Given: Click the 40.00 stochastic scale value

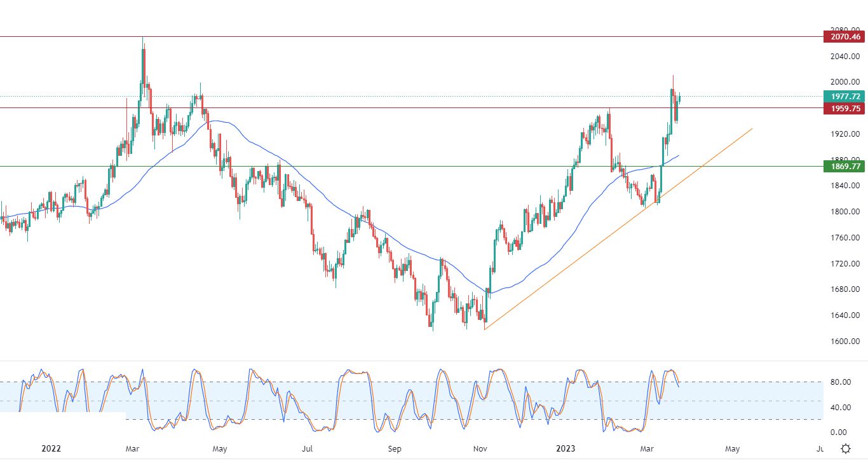Looking at the screenshot, I should (x=840, y=408).
